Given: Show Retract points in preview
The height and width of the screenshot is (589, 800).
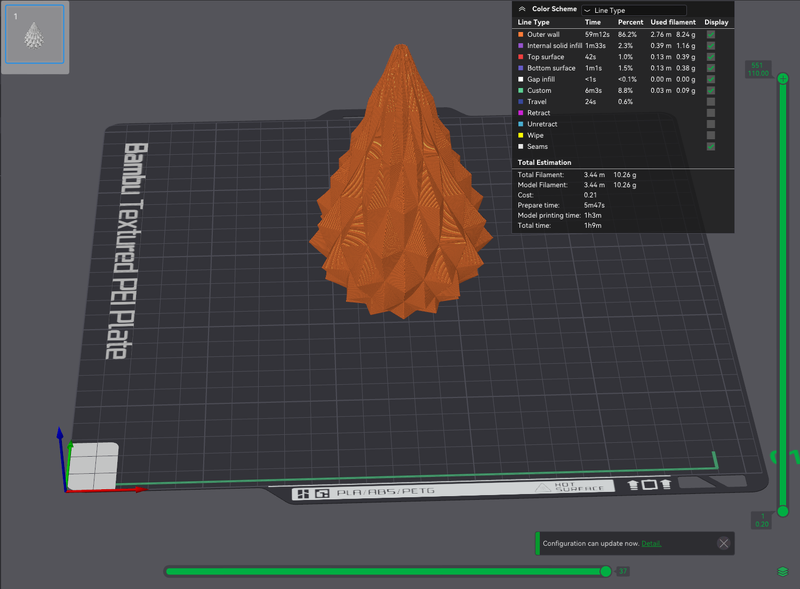Looking at the screenshot, I should point(711,113).
